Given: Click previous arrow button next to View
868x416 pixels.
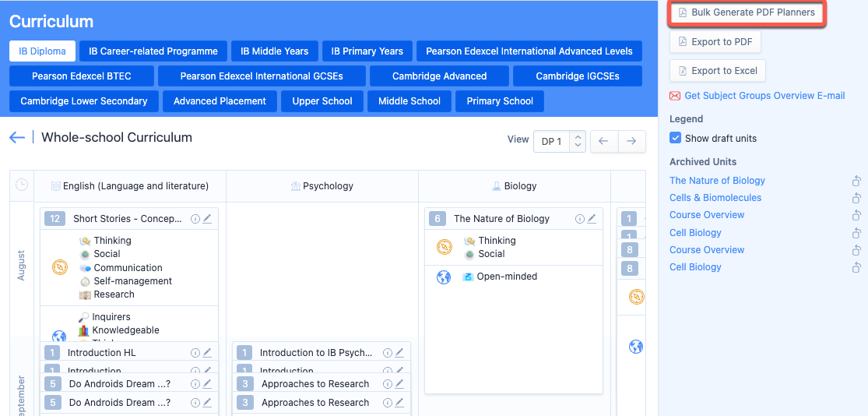Looking at the screenshot, I should tap(604, 141).
